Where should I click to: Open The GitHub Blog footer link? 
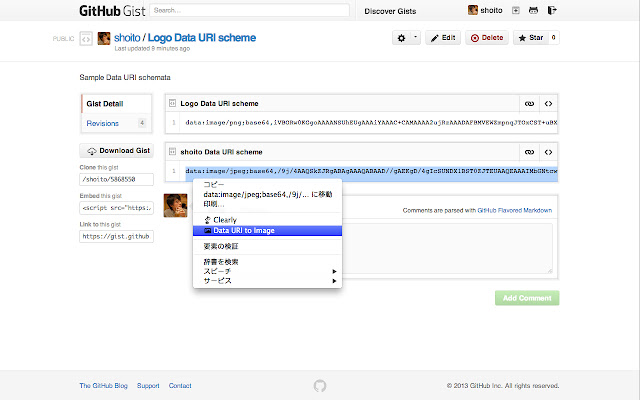pos(104,386)
